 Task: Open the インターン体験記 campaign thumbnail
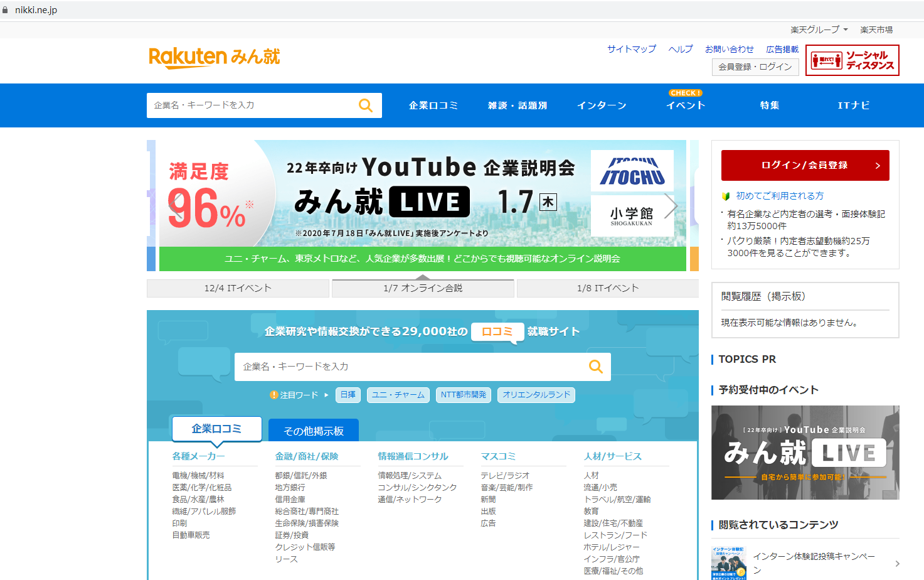[x=729, y=563]
